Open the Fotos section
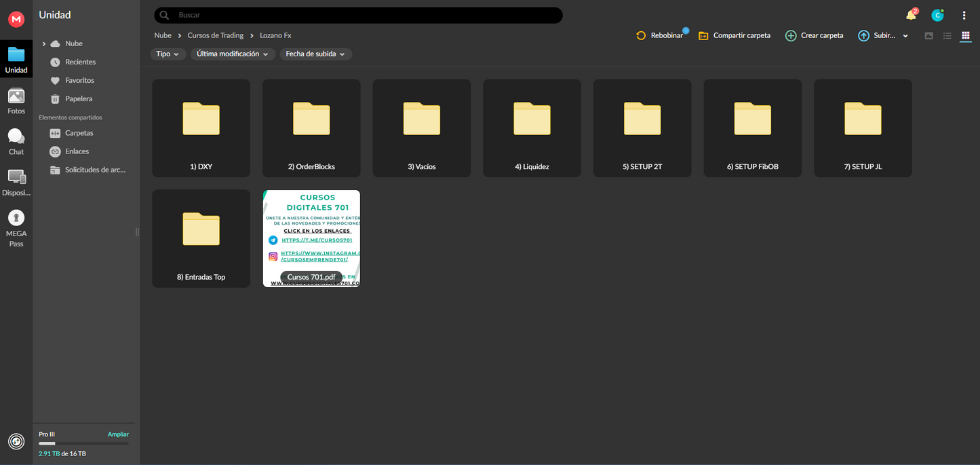 16,101
